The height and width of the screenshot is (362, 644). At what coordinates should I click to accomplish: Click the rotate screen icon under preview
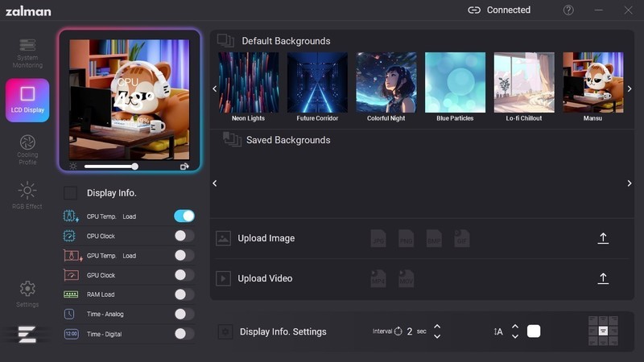coord(184,167)
